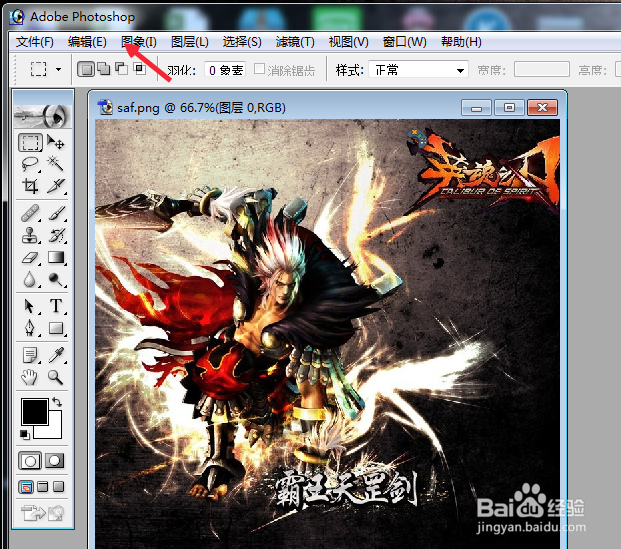Open the 编辑(E) menu
Viewport: 621px width, 549px height.
(87, 42)
